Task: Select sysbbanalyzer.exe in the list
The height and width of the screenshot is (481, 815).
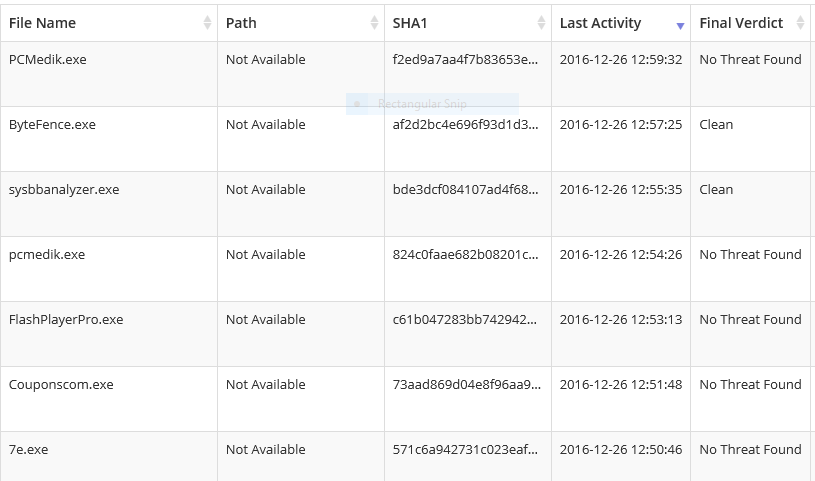Action: pyautogui.click(x=64, y=190)
